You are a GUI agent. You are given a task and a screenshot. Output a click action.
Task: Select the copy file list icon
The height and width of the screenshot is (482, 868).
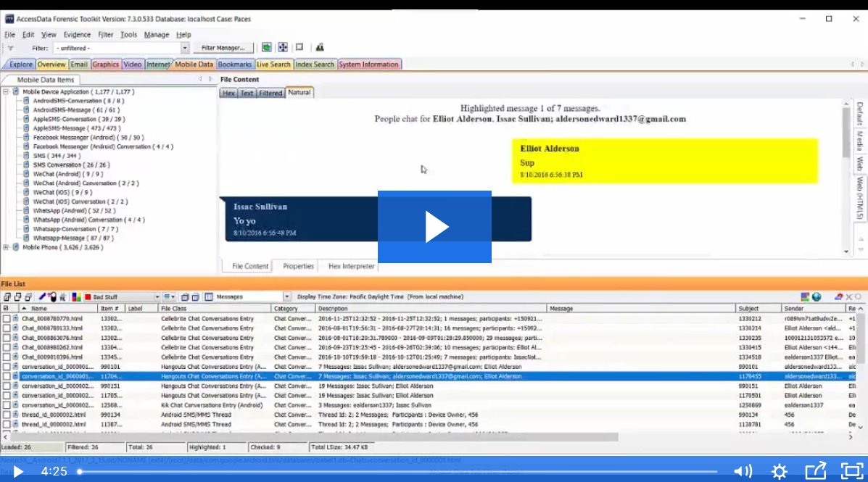(x=7, y=296)
